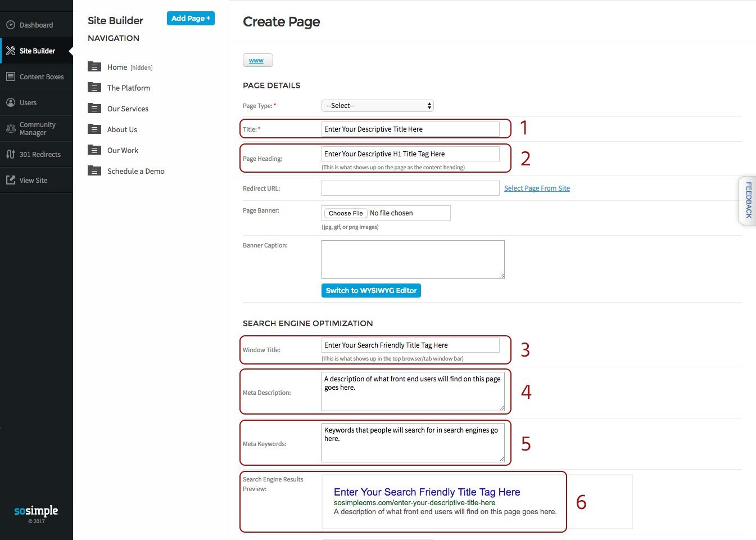The width and height of the screenshot is (756, 540).
Task: Select View Site in sidebar
Action: click(x=37, y=180)
